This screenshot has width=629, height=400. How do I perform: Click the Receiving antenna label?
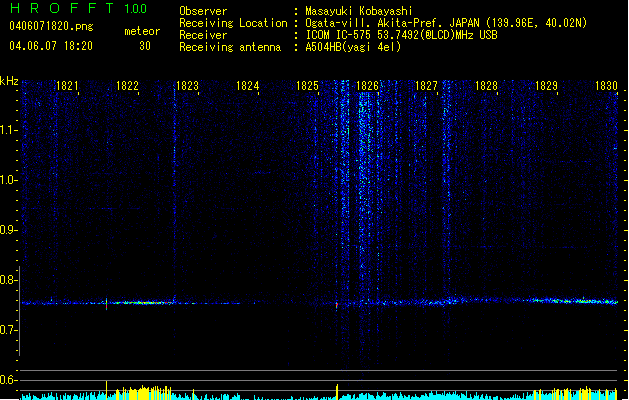[230, 47]
